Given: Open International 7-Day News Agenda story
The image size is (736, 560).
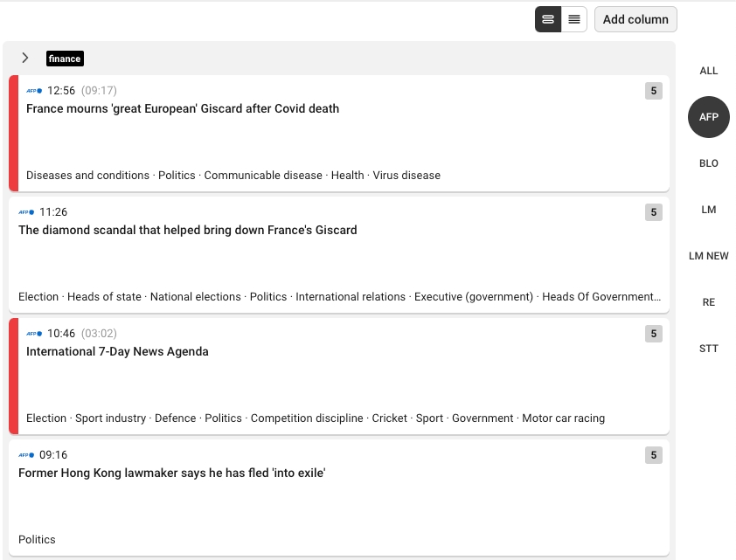Looking at the screenshot, I should (117, 352).
